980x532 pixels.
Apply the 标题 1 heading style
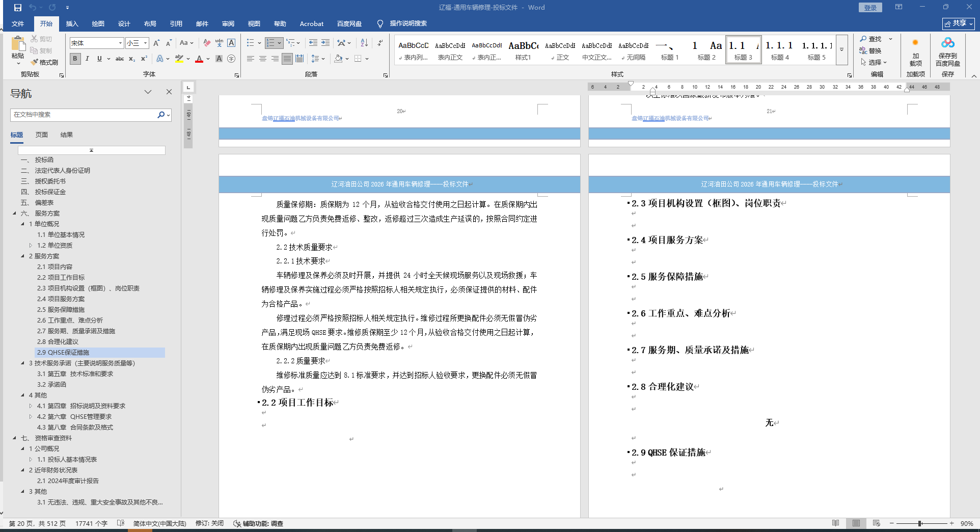click(670, 50)
